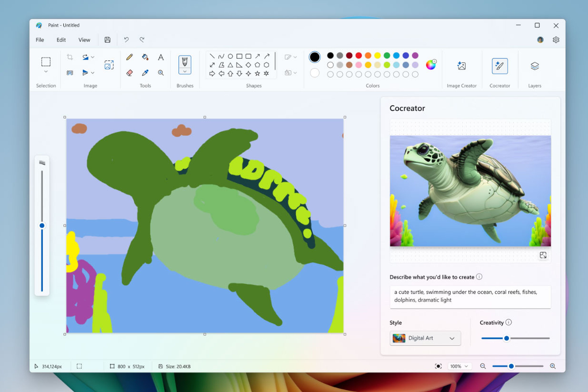Select the black primary color circle
The height and width of the screenshot is (392, 588).
click(314, 57)
